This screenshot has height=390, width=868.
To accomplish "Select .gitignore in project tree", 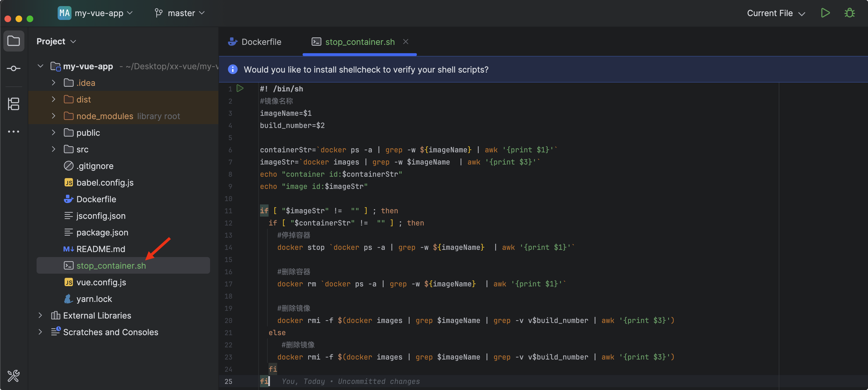I will [95, 166].
